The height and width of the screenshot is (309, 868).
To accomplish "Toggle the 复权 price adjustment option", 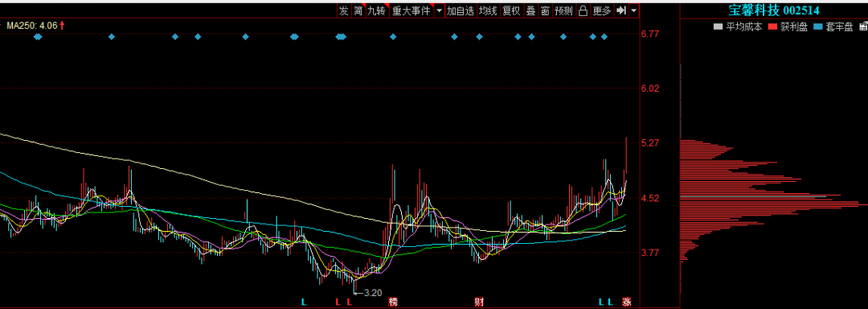I will (511, 10).
